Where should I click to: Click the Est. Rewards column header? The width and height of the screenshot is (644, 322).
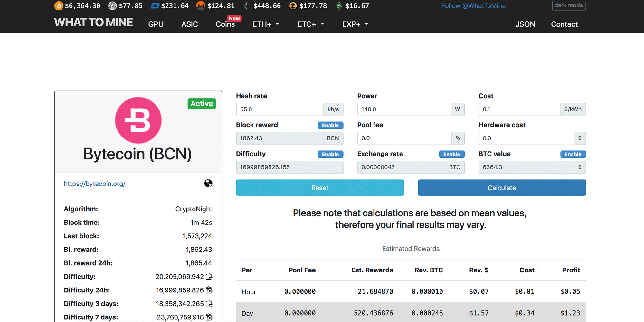pos(372,270)
